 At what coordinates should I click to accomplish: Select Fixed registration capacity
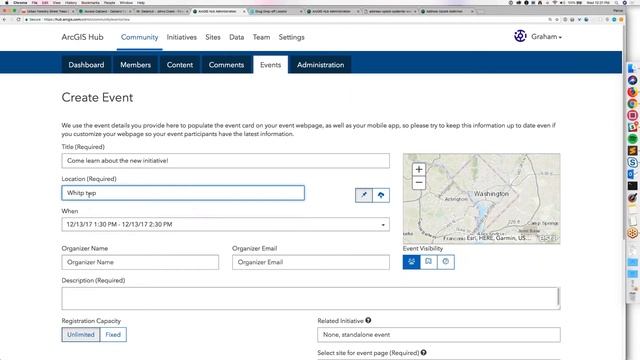point(113,335)
